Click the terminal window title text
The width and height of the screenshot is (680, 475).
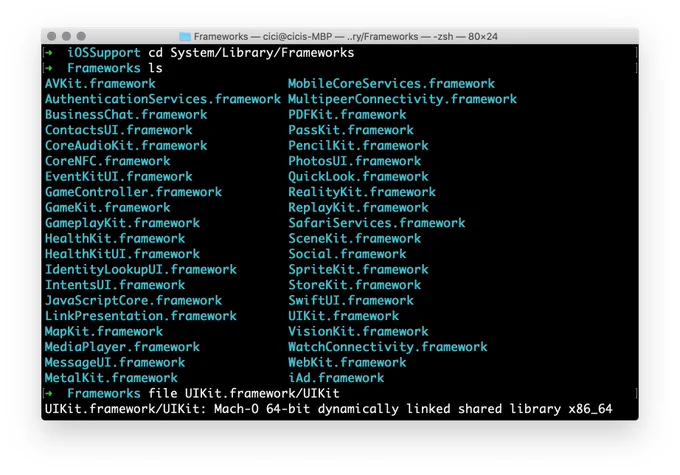(x=345, y=36)
